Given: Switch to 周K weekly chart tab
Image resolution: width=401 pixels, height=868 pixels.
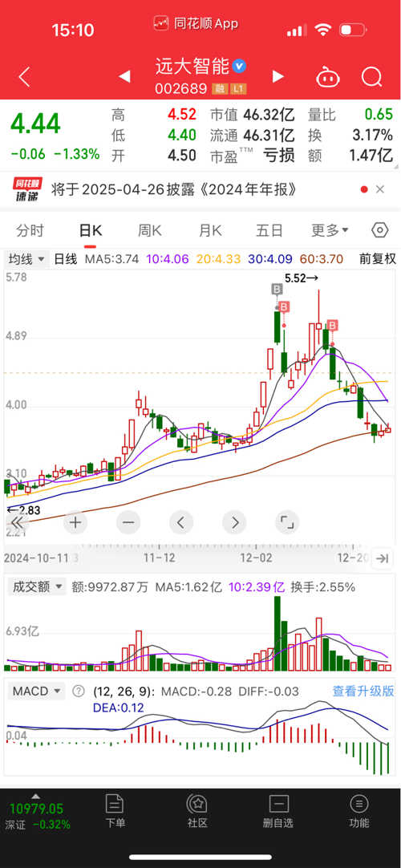Looking at the screenshot, I should click(150, 230).
